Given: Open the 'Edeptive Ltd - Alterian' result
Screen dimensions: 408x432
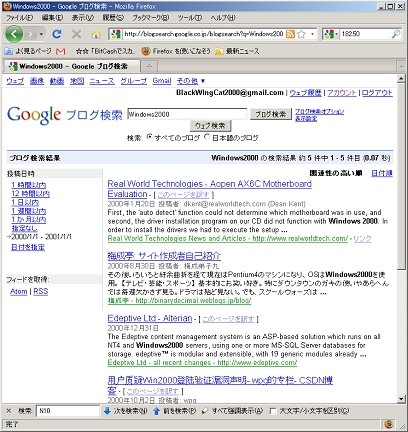Looking at the screenshot, I should 150,318.
